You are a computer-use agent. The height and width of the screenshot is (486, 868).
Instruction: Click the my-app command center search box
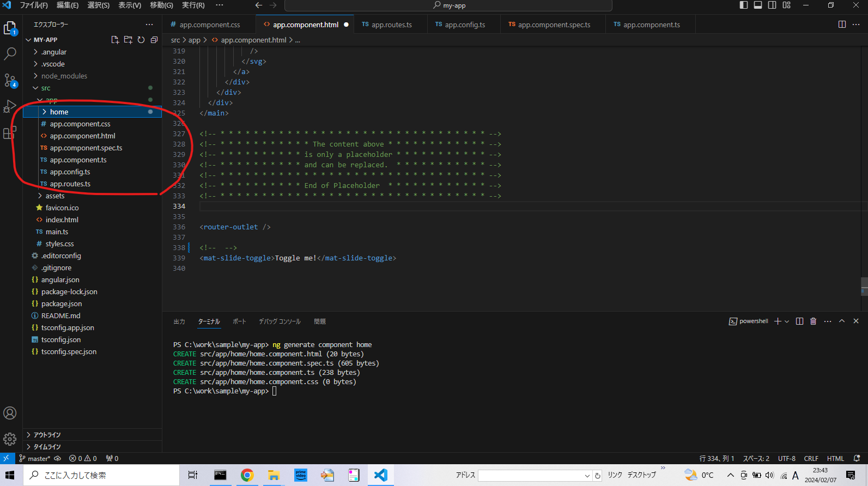click(x=448, y=5)
